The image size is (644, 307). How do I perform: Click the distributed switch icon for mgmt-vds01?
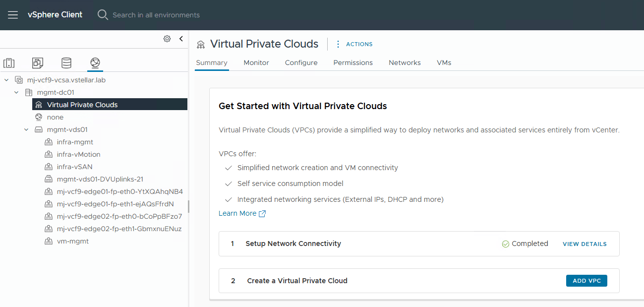39,129
